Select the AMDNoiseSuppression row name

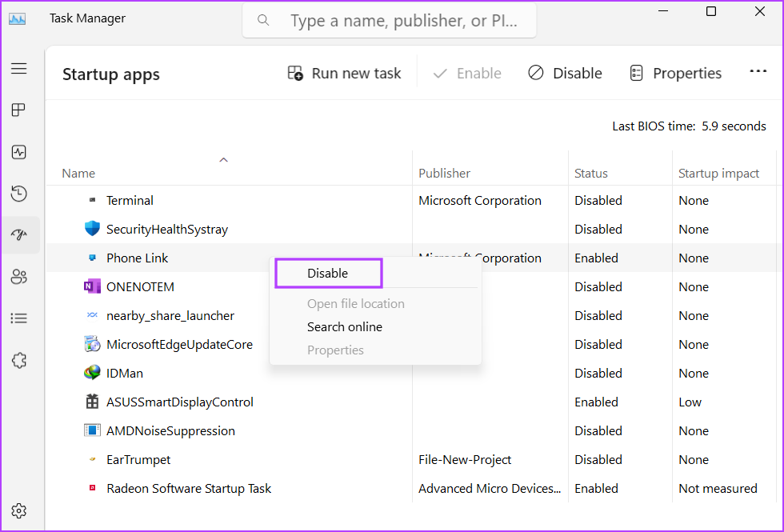[170, 431]
